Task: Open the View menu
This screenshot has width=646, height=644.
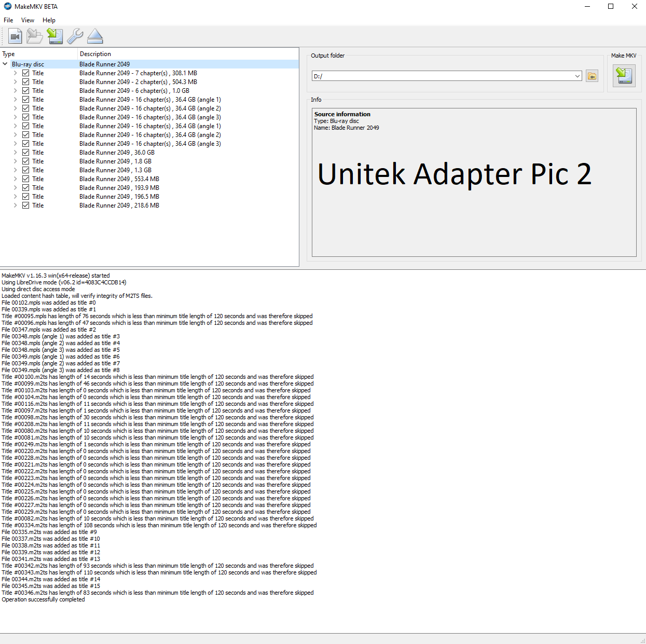Action: [x=28, y=20]
